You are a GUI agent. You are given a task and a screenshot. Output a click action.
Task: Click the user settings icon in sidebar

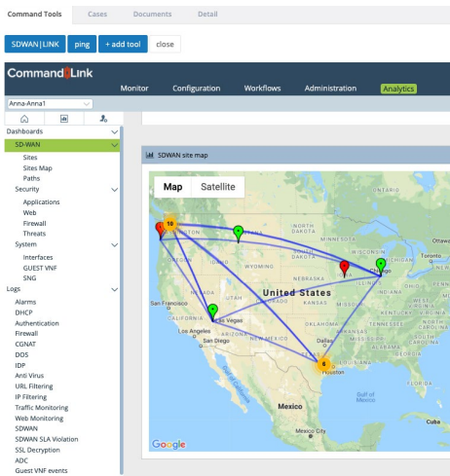click(103, 119)
